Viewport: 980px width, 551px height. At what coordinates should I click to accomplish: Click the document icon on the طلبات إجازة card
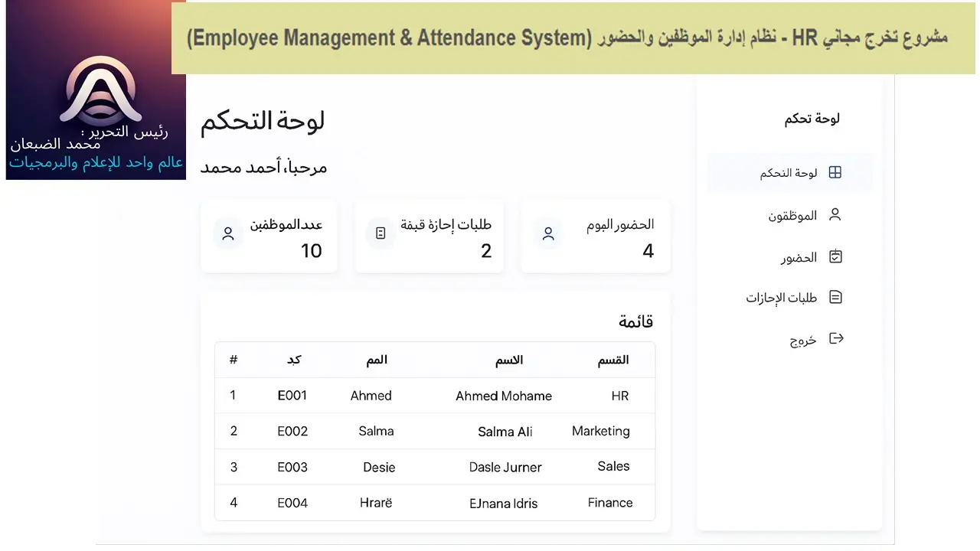[380, 233]
